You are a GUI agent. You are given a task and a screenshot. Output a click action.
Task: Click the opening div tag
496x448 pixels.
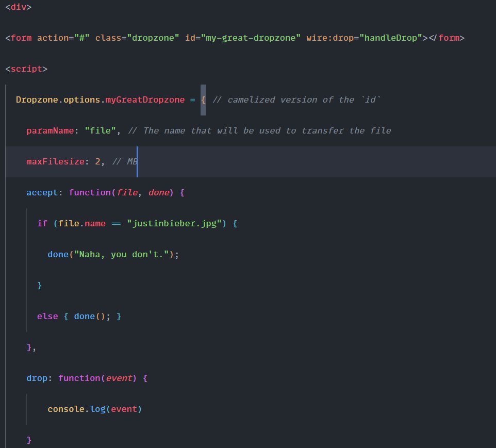[x=19, y=7]
